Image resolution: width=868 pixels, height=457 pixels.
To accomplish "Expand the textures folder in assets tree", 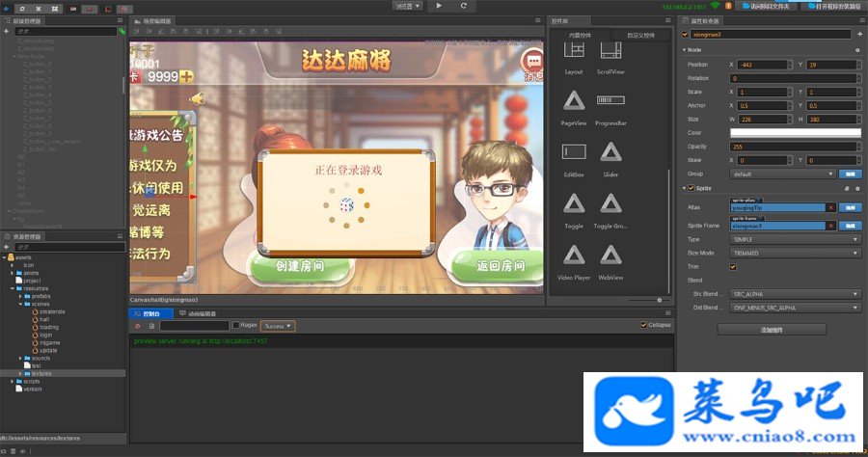I will click(x=20, y=374).
